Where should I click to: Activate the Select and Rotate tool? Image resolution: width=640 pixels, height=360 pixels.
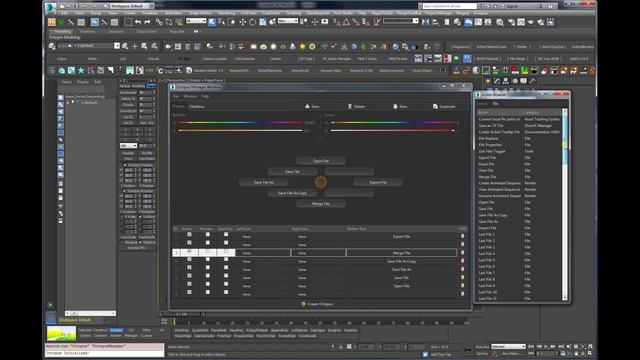[x=253, y=22]
